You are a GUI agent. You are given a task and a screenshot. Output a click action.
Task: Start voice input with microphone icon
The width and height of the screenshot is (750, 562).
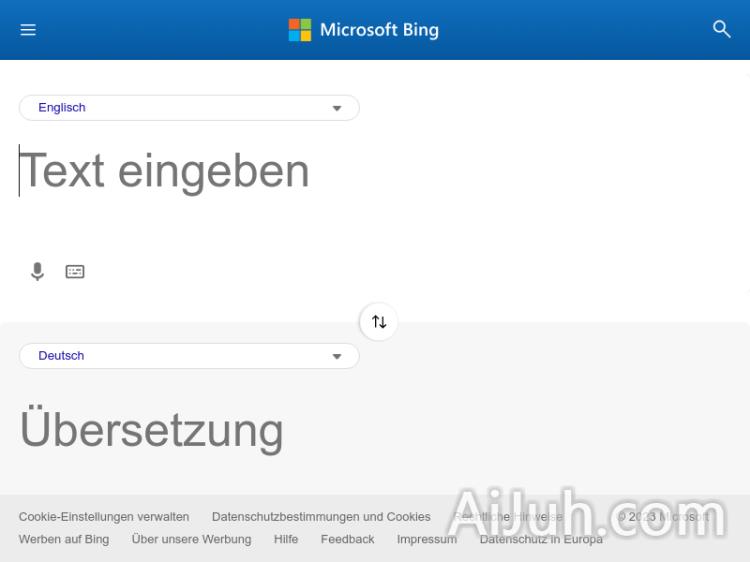38,271
